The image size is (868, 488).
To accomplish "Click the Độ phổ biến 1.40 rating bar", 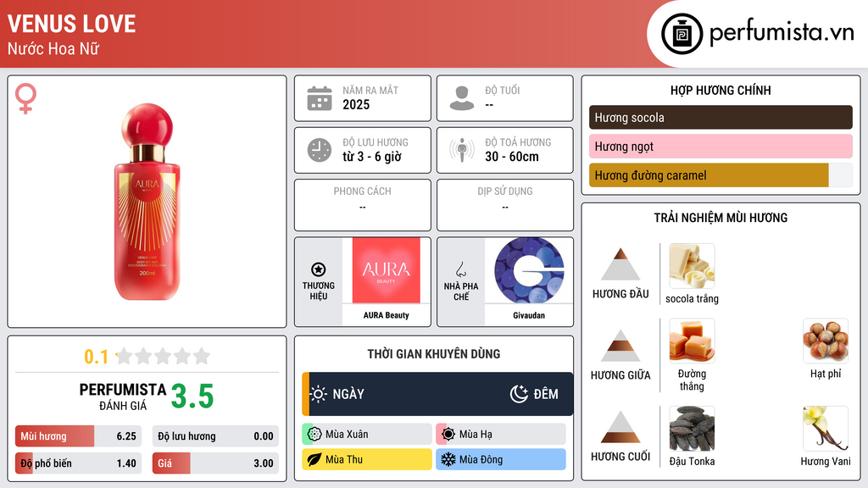I will (x=79, y=463).
